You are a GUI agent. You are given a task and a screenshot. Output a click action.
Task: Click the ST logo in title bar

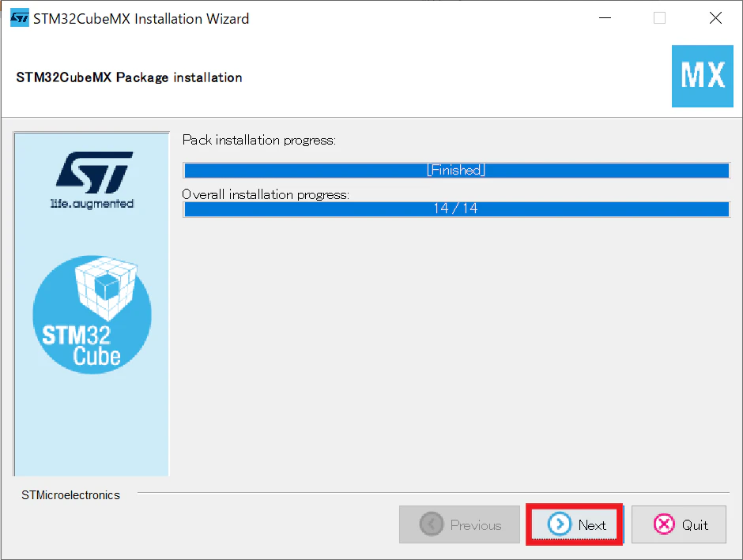click(x=20, y=18)
